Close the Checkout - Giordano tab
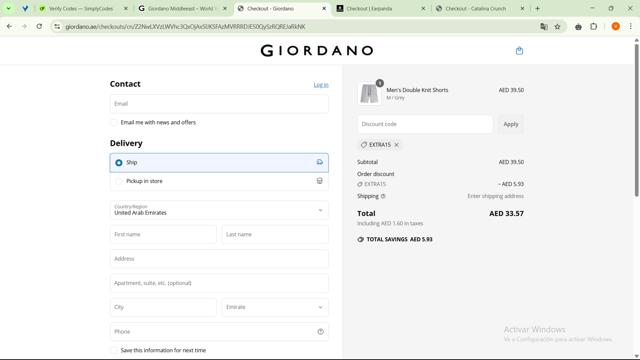Screen dimensions: 640x360 pyautogui.click(x=324, y=9)
